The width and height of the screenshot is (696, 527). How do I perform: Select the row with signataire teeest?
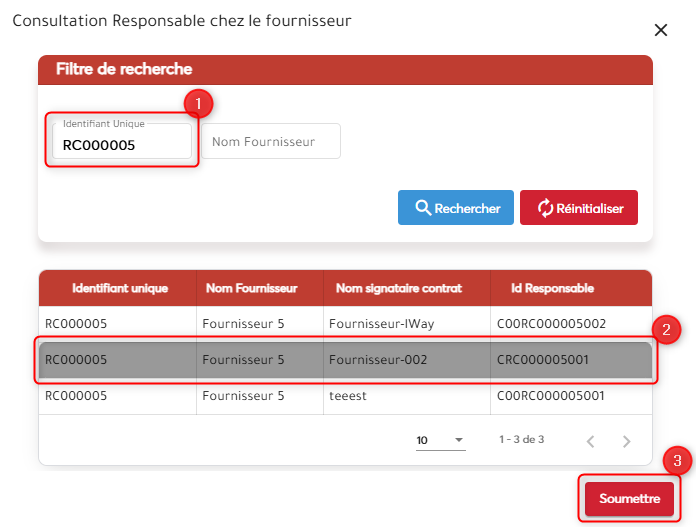[345, 395]
